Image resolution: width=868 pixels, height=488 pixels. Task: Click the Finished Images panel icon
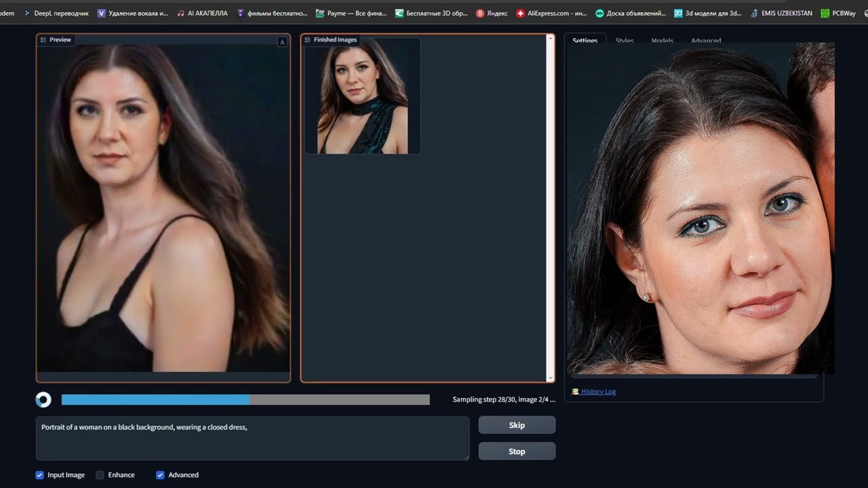click(307, 40)
